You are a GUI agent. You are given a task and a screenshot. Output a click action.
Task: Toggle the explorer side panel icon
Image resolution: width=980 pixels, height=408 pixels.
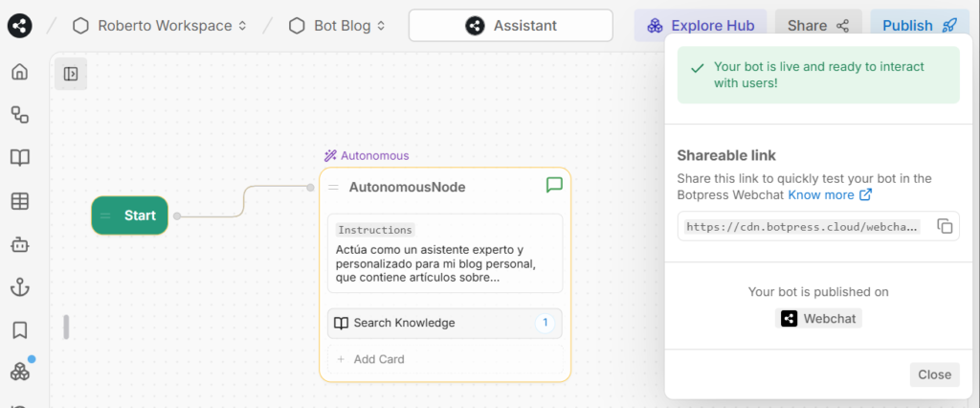(71, 74)
